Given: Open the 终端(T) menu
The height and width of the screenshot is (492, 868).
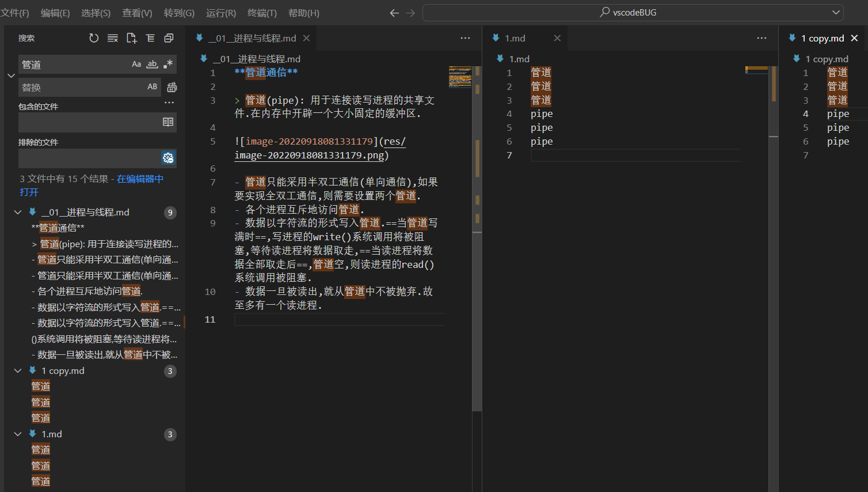Looking at the screenshot, I should click(262, 13).
